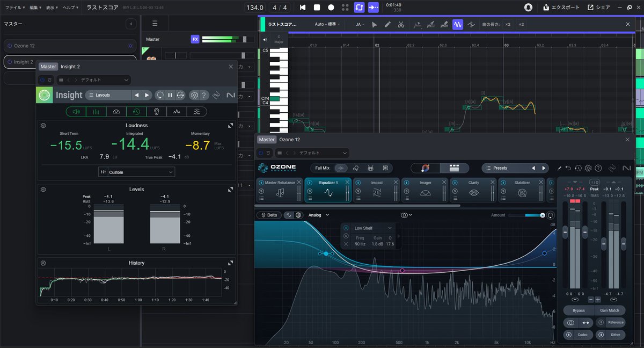Open the user account avatar icon
Image resolution: width=644 pixels, height=348 pixels.
[x=528, y=8]
